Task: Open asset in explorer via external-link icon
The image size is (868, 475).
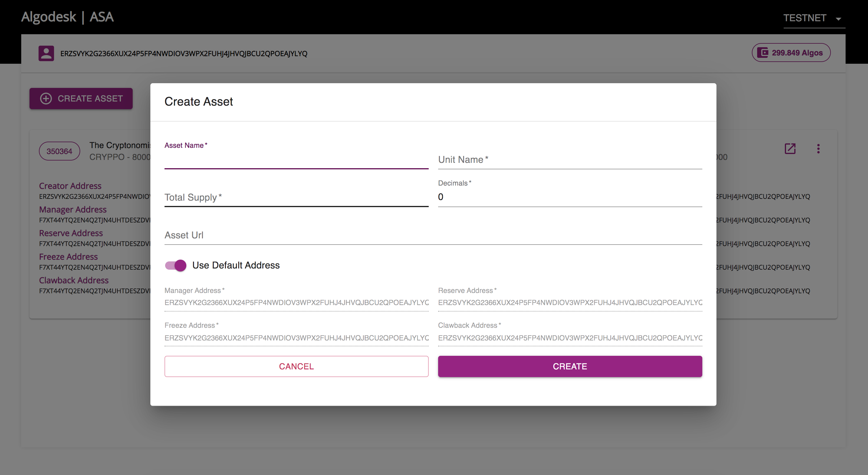Action: point(790,149)
